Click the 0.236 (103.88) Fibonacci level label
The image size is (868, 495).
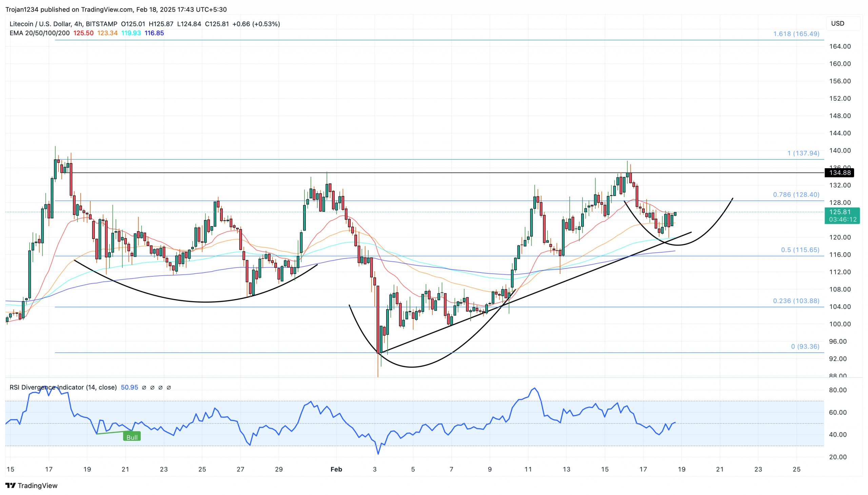tap(796, 301)
